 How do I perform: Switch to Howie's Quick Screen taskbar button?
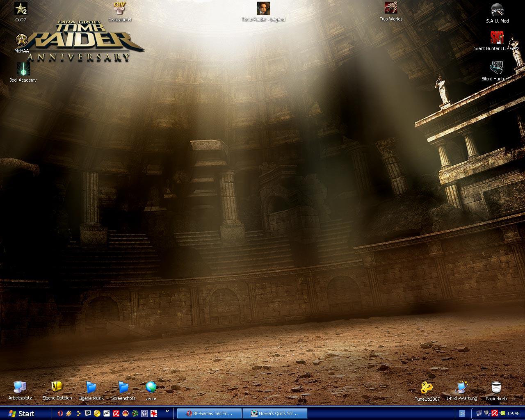point(274,413)
